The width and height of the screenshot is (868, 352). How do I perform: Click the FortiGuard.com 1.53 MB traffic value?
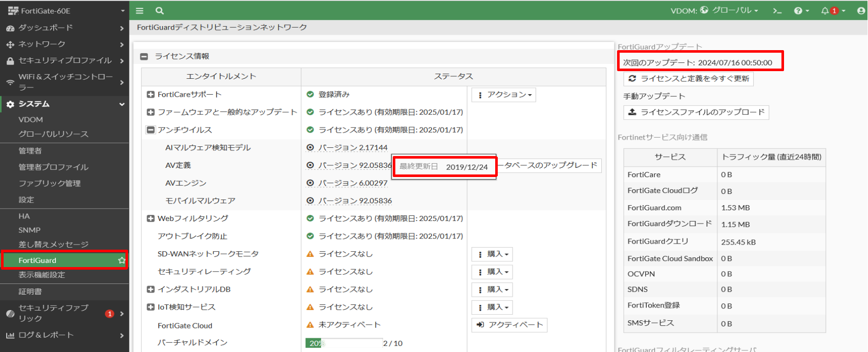(735, 208)
